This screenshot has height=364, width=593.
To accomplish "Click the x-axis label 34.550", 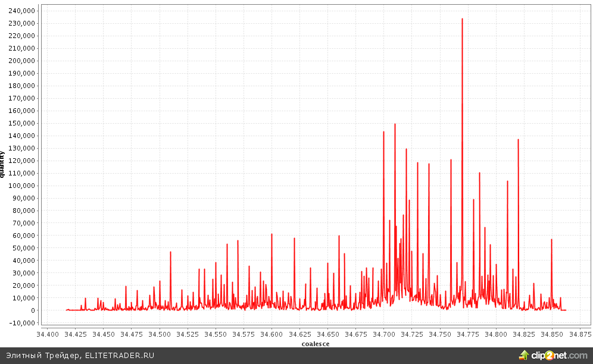I will tap(216, 334).
